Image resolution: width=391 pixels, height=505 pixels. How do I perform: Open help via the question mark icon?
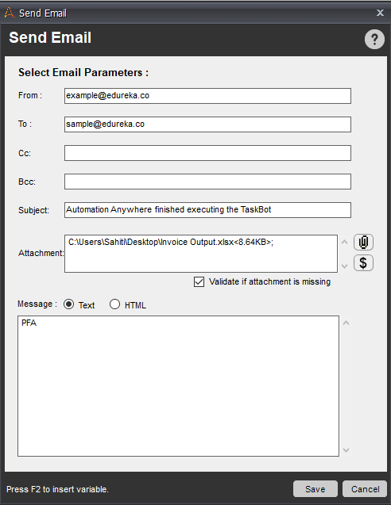coord(375,39)
